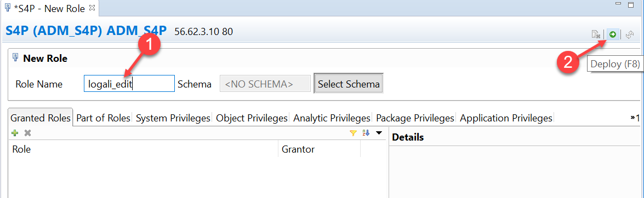Click the role icon on the editor tab
644x198 pixels.
tap(7, 8)
